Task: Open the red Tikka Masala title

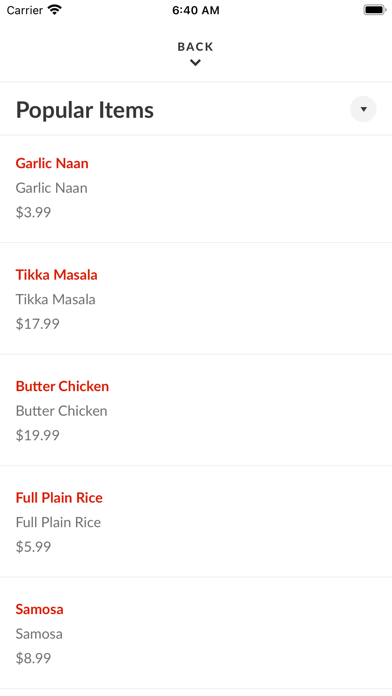Action: pos(56,275)
